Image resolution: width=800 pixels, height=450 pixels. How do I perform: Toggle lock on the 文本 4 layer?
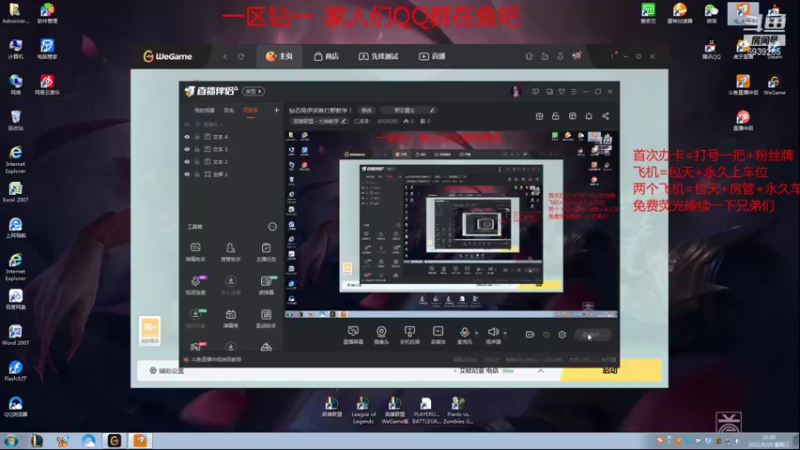coord(197,137)
